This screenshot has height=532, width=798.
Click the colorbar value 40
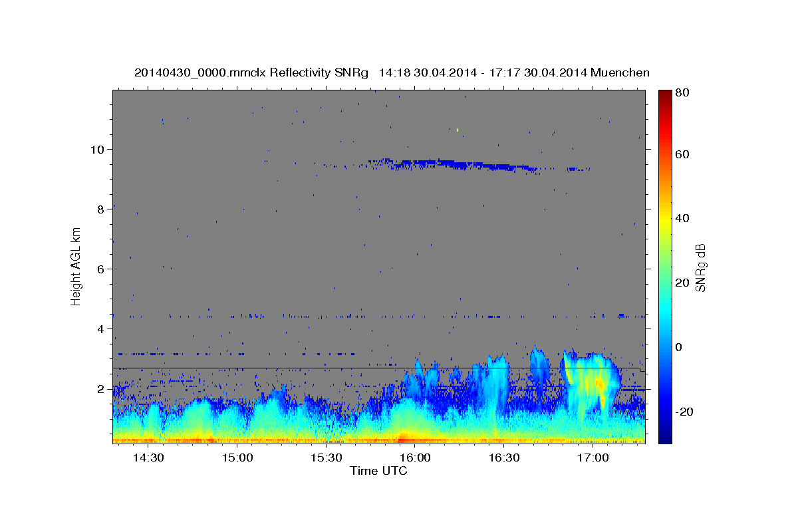click(x=683, y=218)
